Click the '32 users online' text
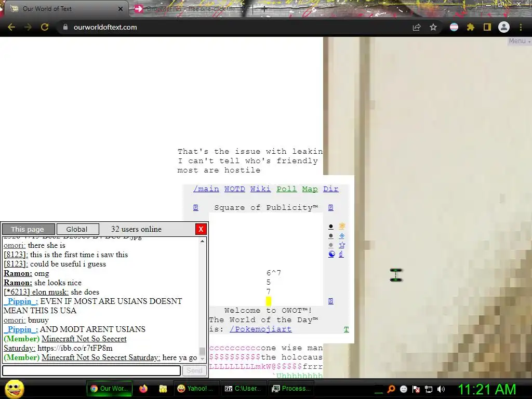The image size is (532, 399). (x=136, y=229)
